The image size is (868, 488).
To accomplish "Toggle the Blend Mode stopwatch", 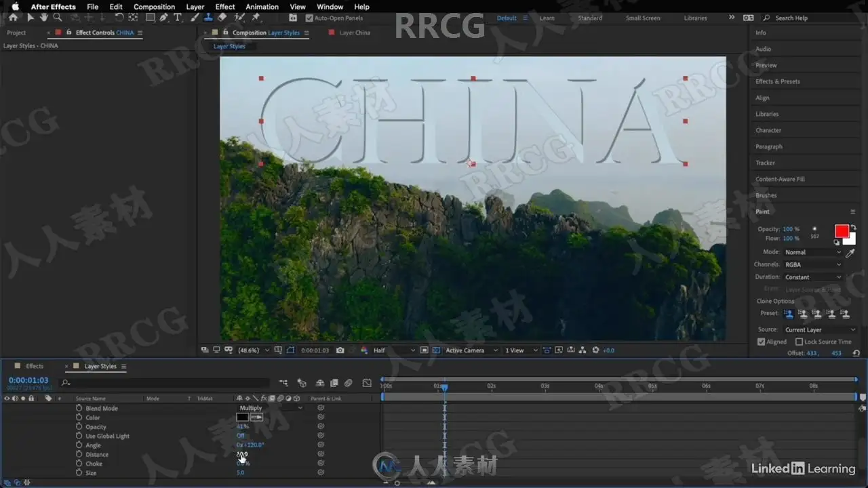I will point(79,408).
